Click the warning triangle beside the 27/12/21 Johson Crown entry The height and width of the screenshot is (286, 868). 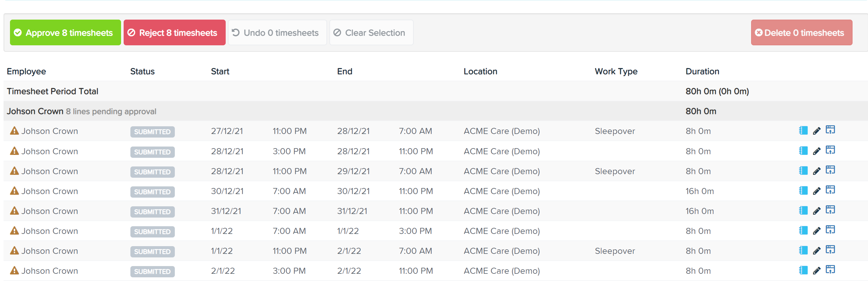pyautogui.click(x=14, y=130)
